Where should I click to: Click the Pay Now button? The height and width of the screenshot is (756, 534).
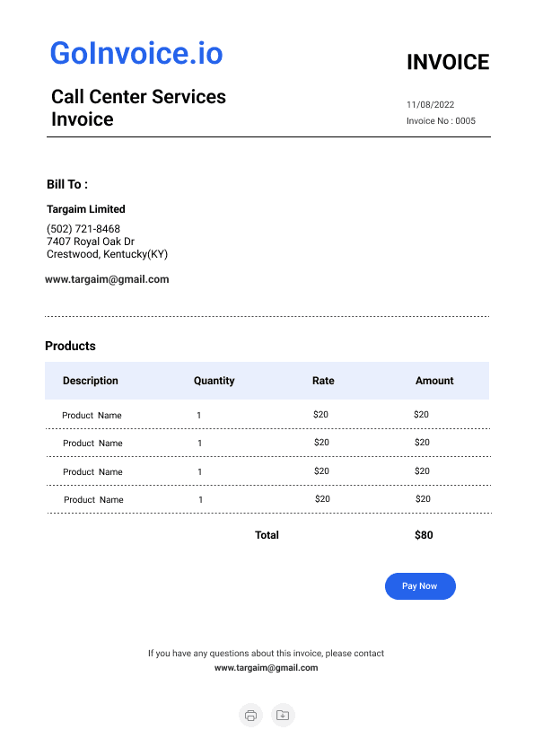(x=420, y=586)
